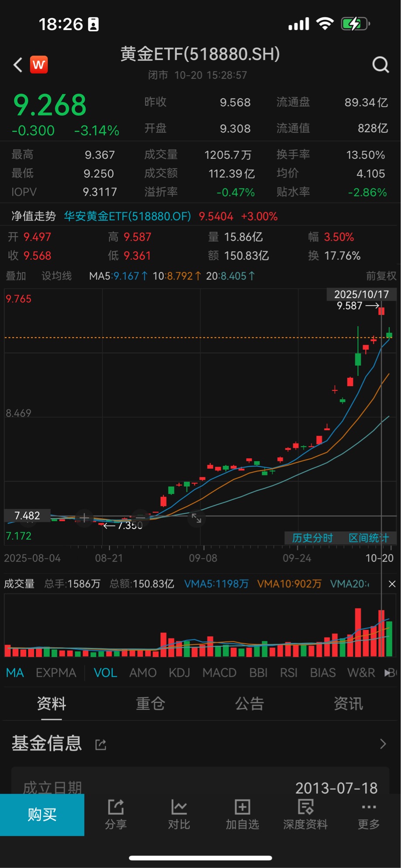Add to watchlist via 加自选 icon
Viewport: 401px width, 868px height.
242,814
